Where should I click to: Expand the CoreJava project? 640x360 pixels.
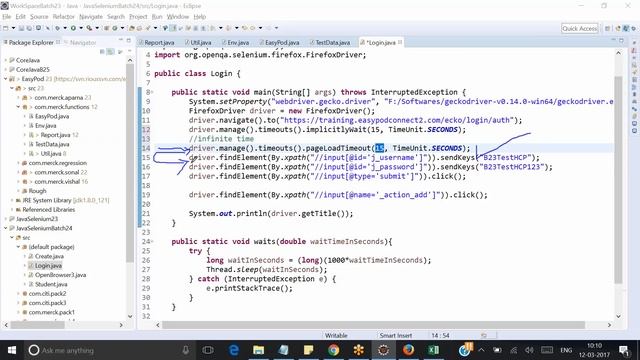pos(6,60)
